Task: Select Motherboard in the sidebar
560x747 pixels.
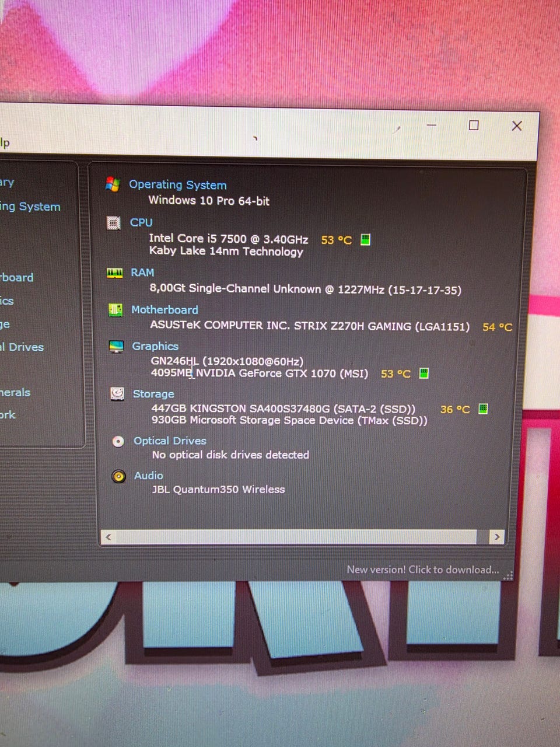Action: (x=17, y=277)
